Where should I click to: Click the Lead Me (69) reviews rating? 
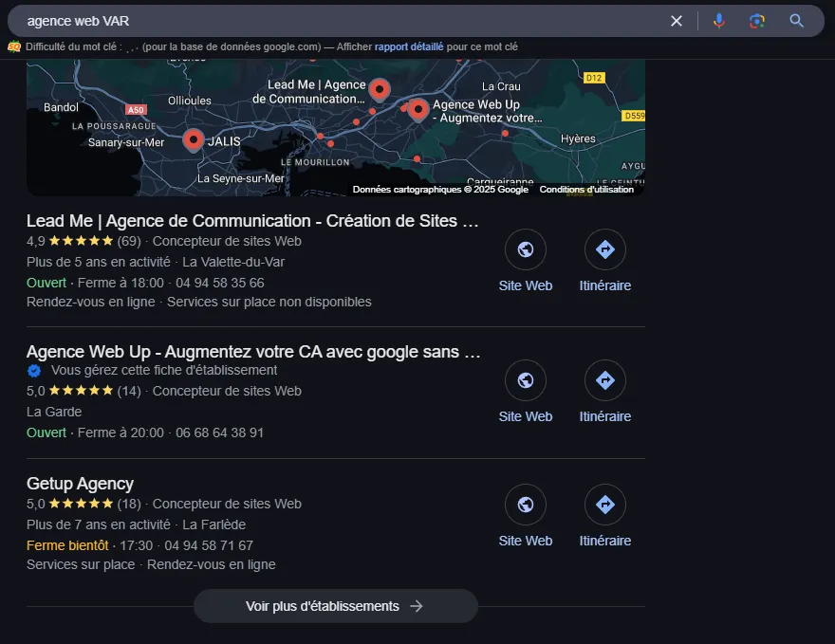83,241
